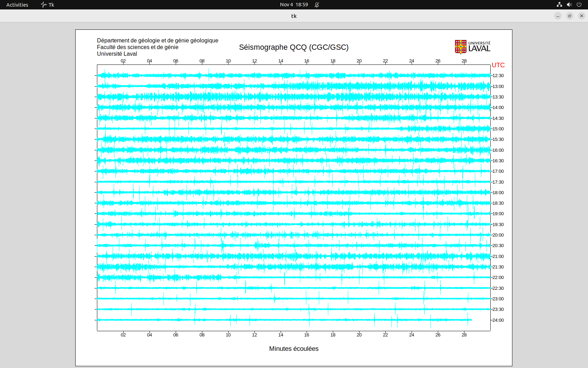Minimize the tk window
The width and height of the screenshot is (588, 368).
558,16
